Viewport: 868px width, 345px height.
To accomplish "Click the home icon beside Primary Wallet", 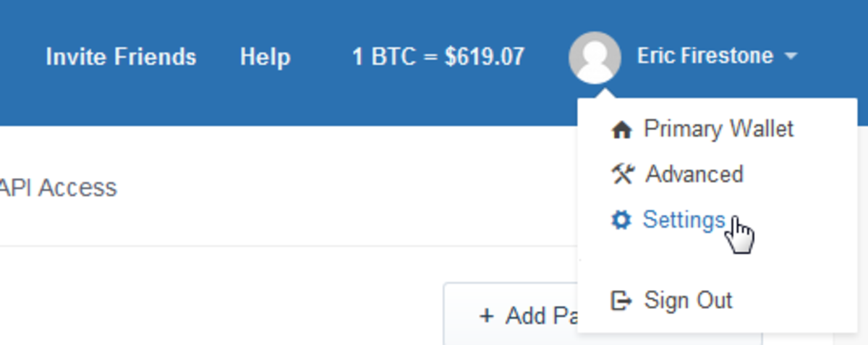I will pos(621,130).
